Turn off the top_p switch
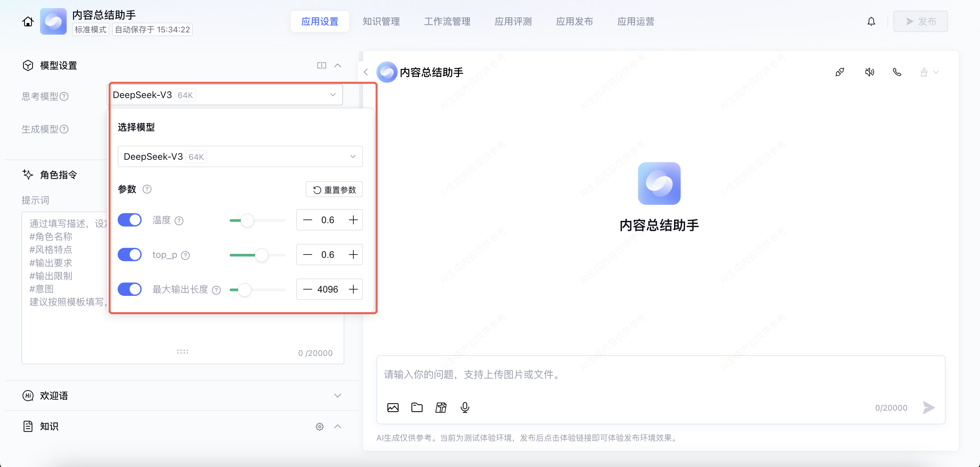Screen dimensions: 980x467 (x=130, y=255)
